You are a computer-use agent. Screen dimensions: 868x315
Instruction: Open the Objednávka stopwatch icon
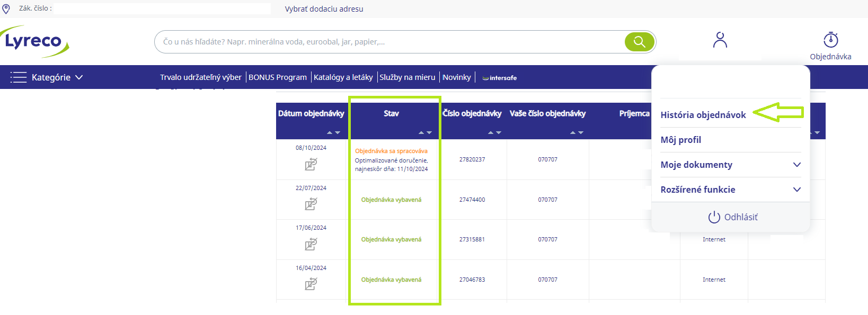tap(831, 40)
